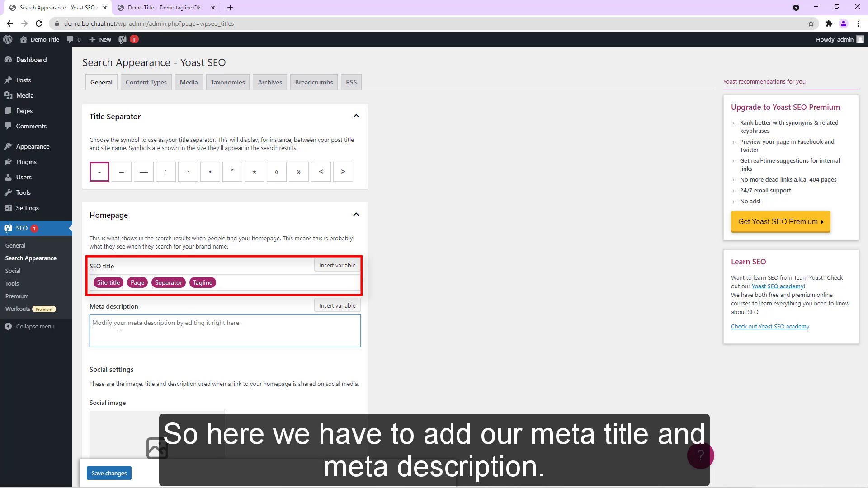This screenshot has height=488, width=868.
Task: Open comments bubble in admin bar
Action: point(74,39)
